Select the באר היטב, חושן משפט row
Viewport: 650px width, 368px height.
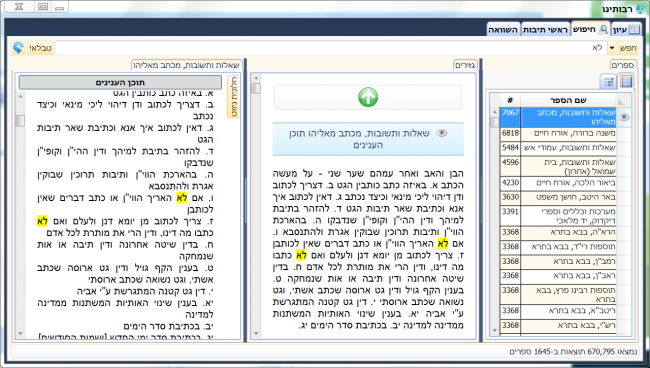[565, 197]
